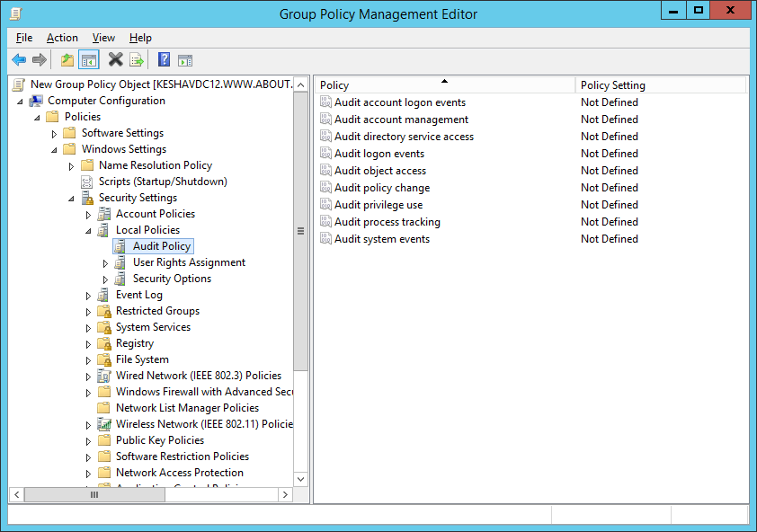The height and width of the screenshot is (532, 757).
Task: Click the horizontal scrollbar right arrow
Action: 285,494
